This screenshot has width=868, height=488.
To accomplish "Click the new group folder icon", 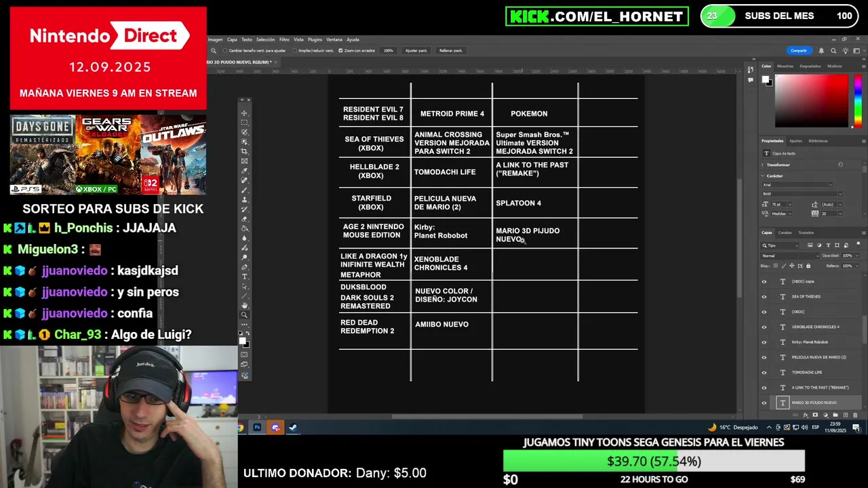I will point(835,415).
